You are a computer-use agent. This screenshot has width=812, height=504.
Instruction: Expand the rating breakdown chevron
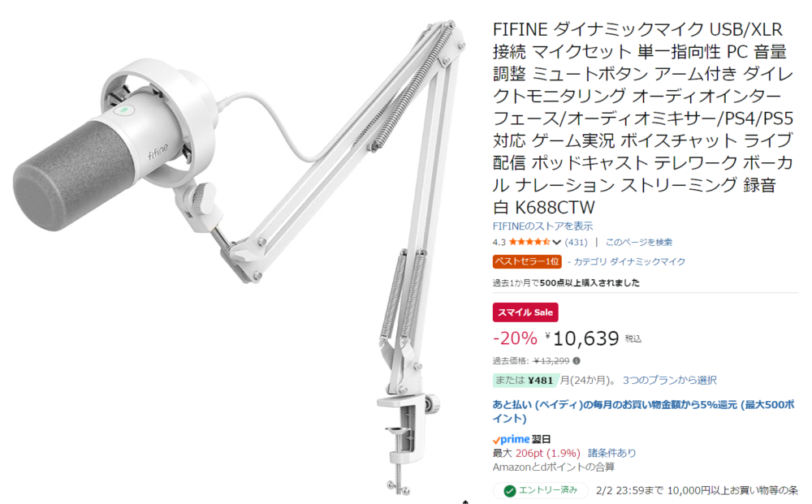[556, 242]
